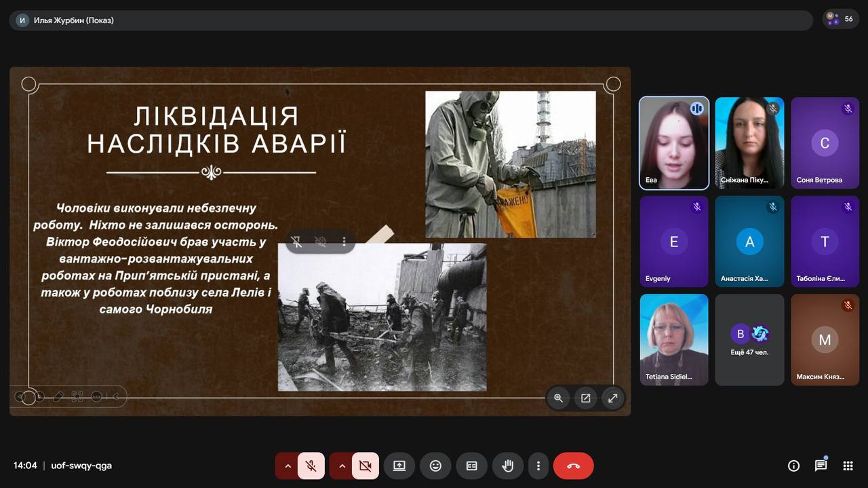Start presenting your screen
Screen dimensions: 868x488
click(399, 466)
